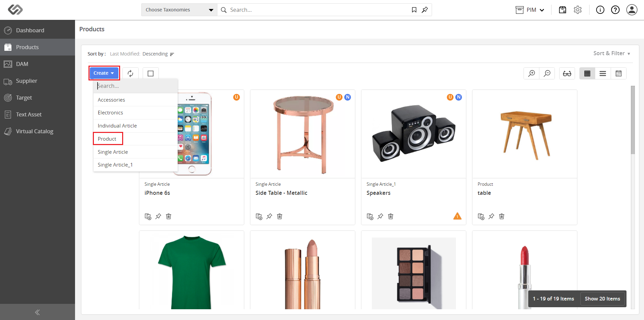Open Text Asset in the sidebar
Screen dimensions: 644x320
point(37,114)
